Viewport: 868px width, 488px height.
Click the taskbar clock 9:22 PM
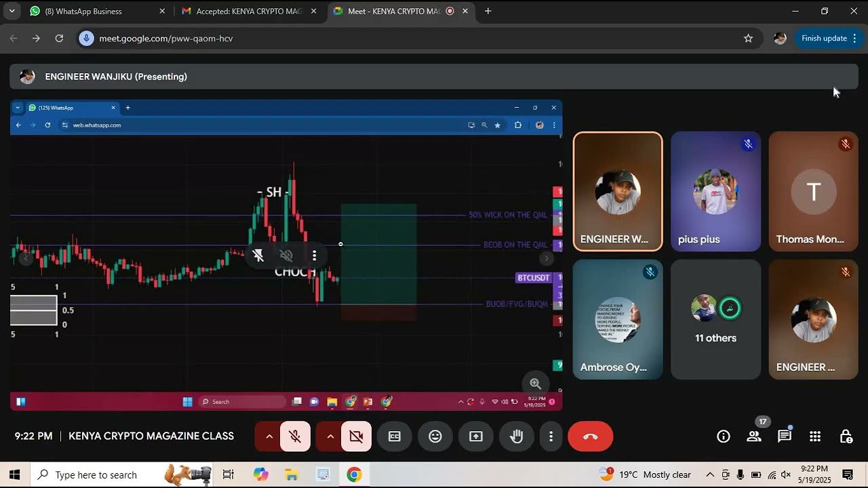814,474
